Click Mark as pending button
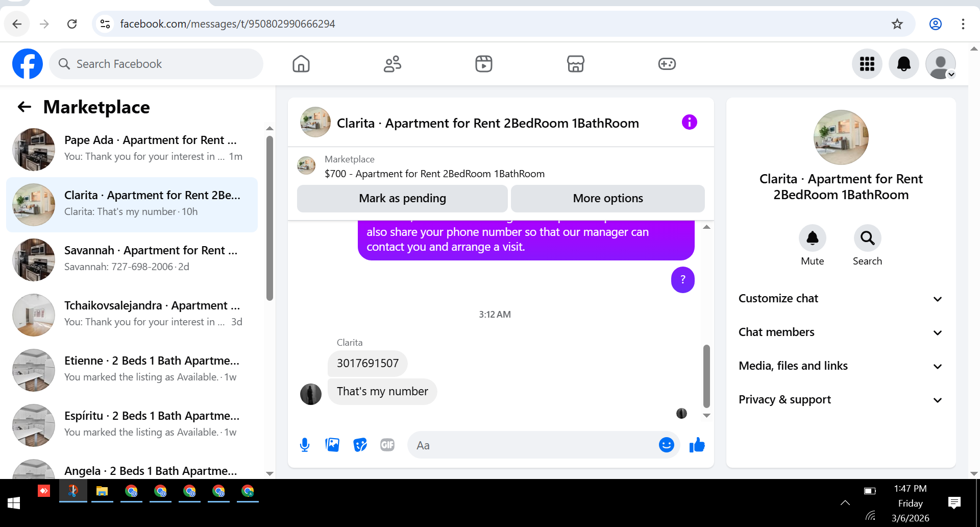Image resolution: width=980 pixels, height=527 pixels. pyautogui.click(x=402, y=198)
